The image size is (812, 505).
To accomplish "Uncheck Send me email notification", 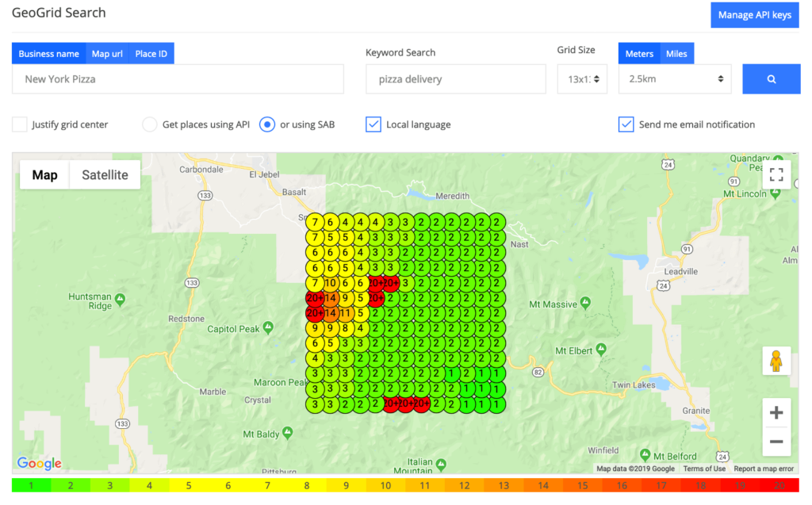I will coord(626,124).
